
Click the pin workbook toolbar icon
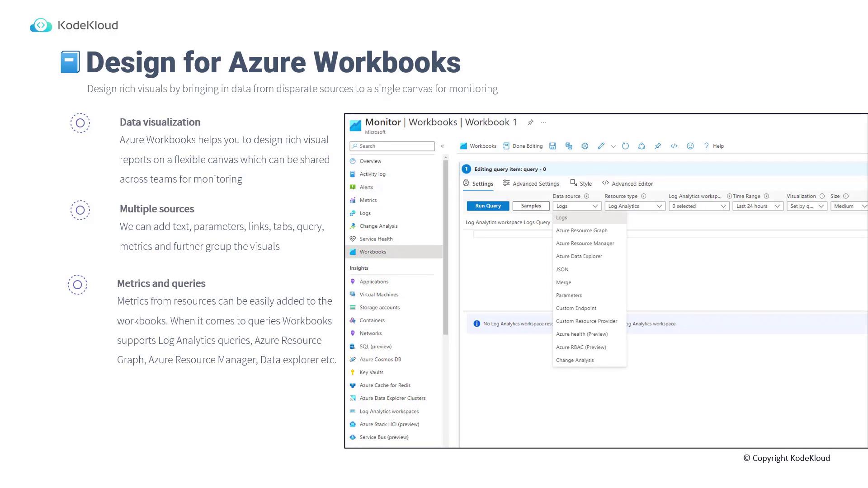[x=658, y=146]
